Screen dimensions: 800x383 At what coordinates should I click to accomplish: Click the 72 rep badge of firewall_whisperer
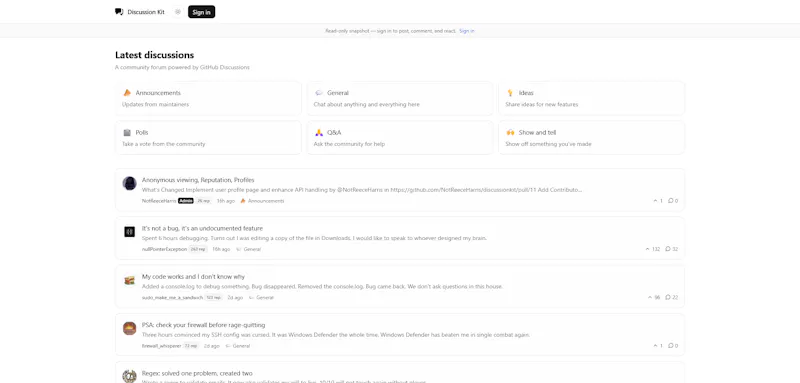(x=191, y=346)
